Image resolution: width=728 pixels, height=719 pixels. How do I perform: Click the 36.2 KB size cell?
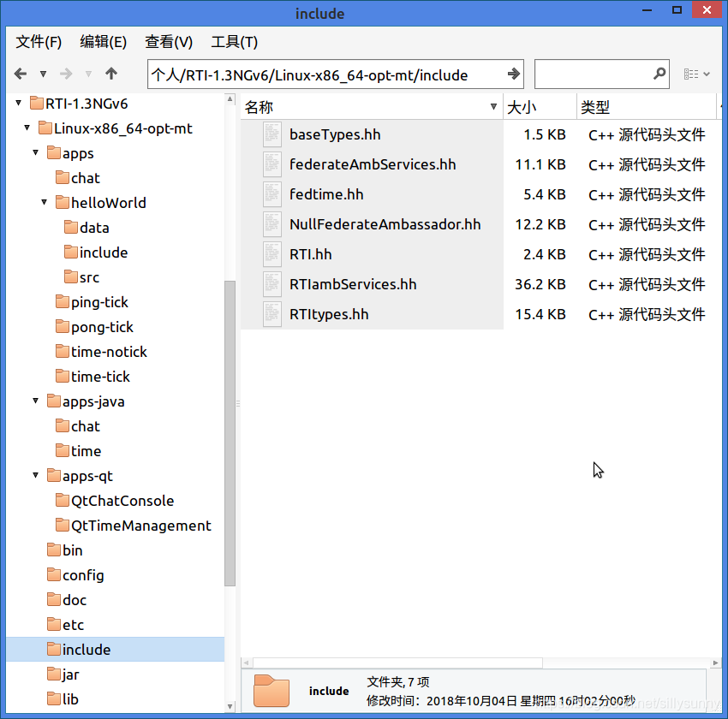[540, 284]
